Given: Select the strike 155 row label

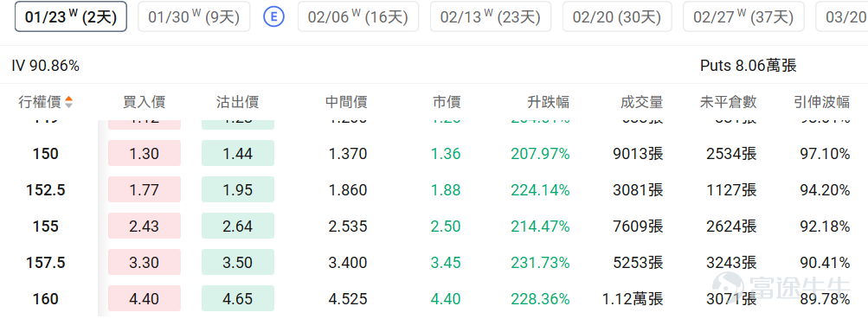Looking at the screenshot, I should click(x=45, y=226).
